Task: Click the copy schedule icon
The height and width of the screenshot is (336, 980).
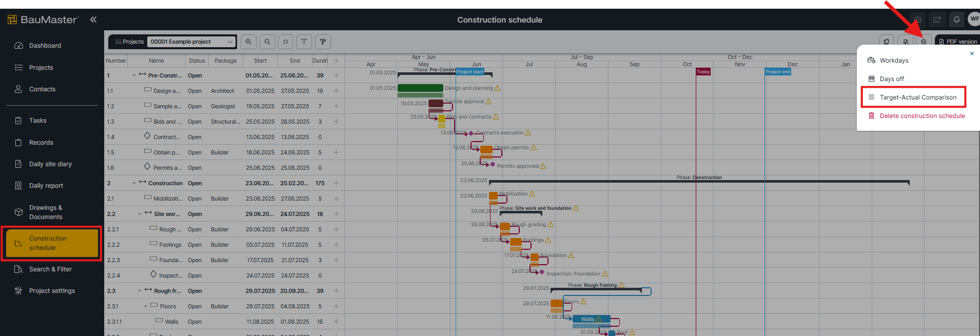Action: [887, 42]
